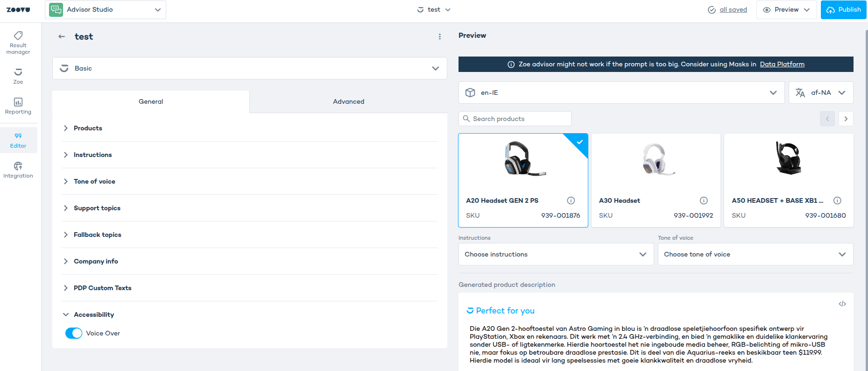Viewport: 868px width, 371px height.
Task: Go to next products page arrow
Action: pyautogui.click(x=846, y=119)
